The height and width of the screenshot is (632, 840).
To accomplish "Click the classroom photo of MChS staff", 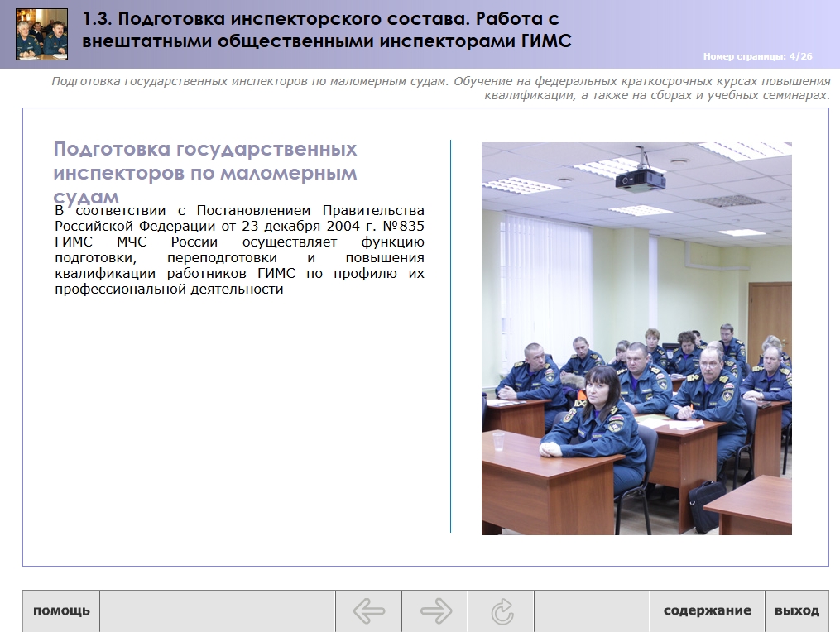I will click(636, 338).
